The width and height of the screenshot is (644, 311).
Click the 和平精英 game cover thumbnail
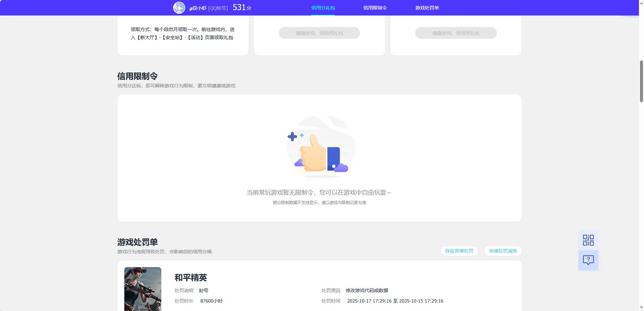click(x=143, y=289)
